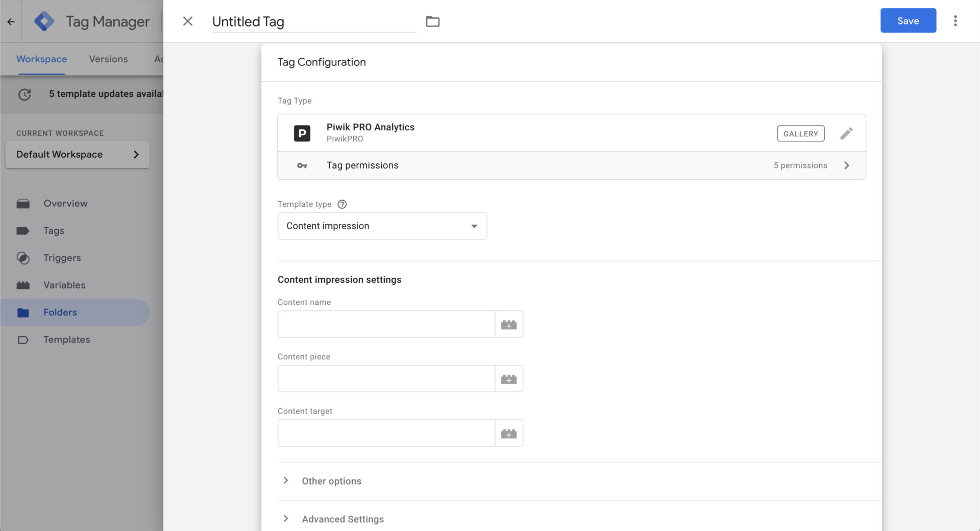Click the template updates refresh icon

click(x=24, y=94)
